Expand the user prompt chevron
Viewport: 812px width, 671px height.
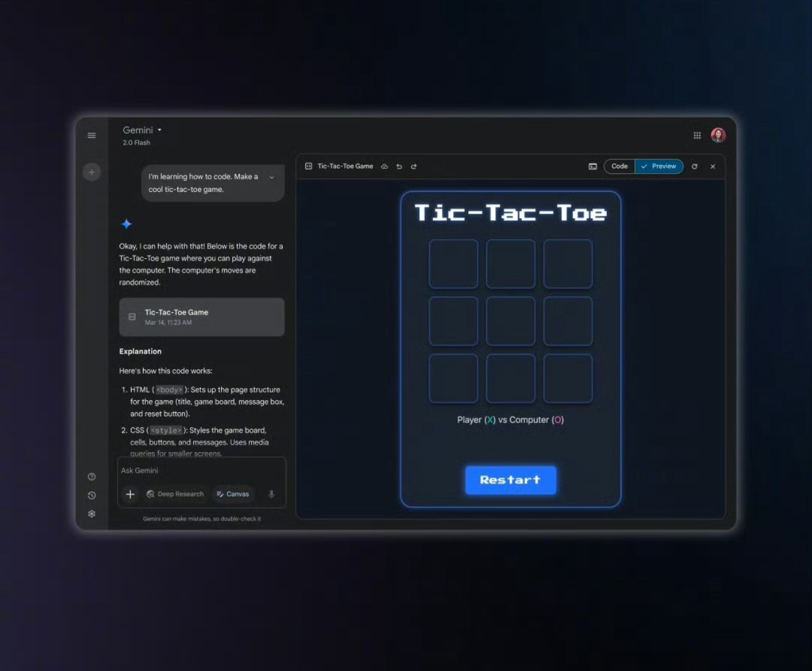(x=271, y=178)
